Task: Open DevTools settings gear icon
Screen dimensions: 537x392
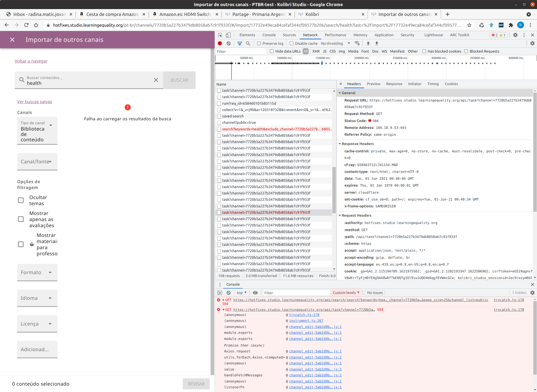Action: coord(515,35)
